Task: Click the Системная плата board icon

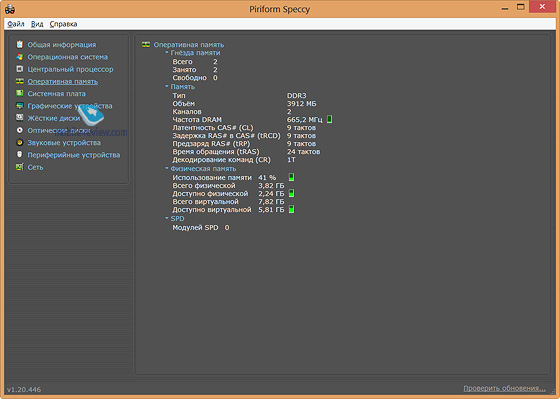Action: 20,93
